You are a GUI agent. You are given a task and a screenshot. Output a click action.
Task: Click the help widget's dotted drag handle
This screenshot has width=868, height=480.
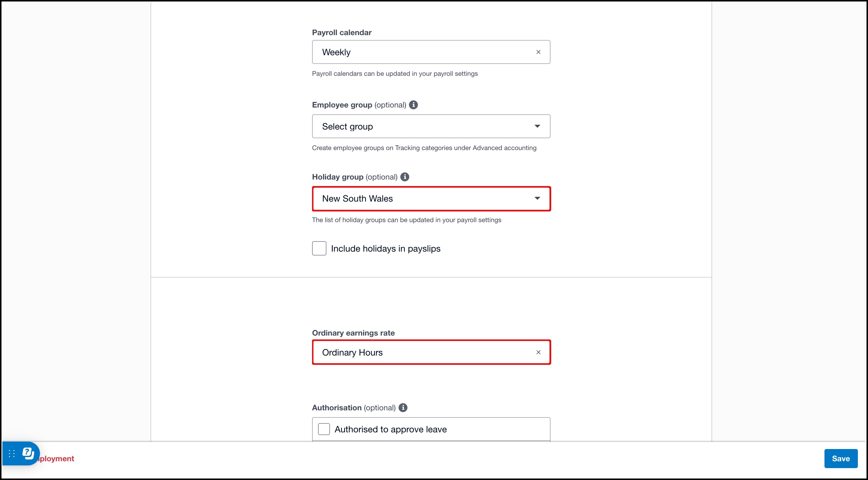point(12,453)
